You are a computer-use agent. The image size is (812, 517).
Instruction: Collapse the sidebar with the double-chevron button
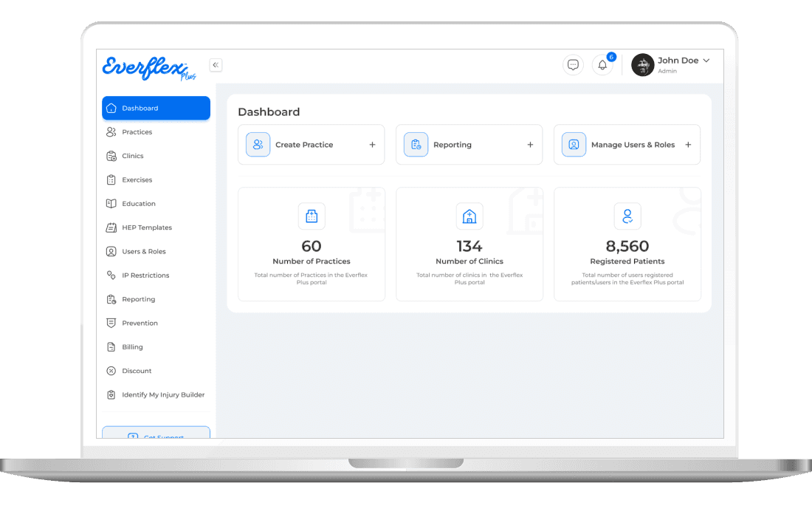click(216, 65)
